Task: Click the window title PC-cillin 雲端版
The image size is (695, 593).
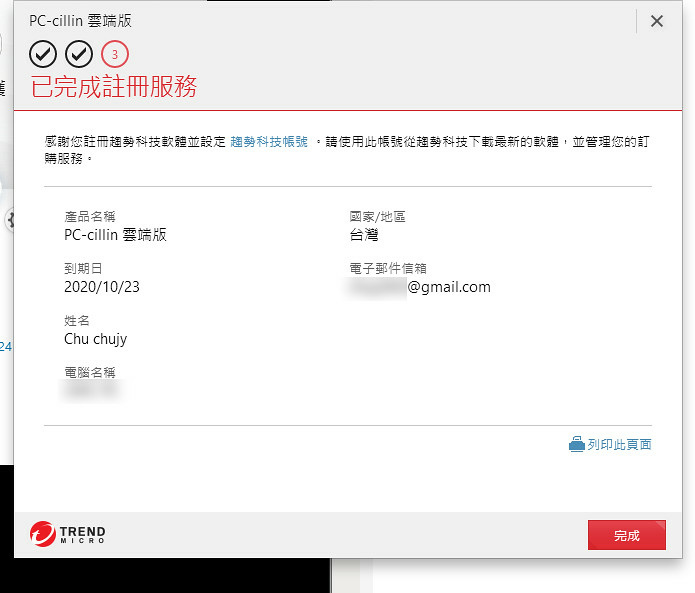Action: [80, 21]
